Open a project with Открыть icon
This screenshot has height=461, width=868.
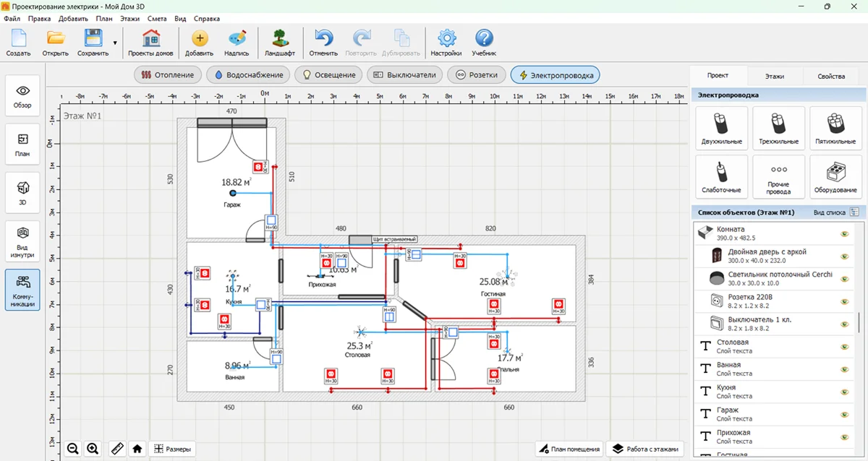click(x=55, y=43)
